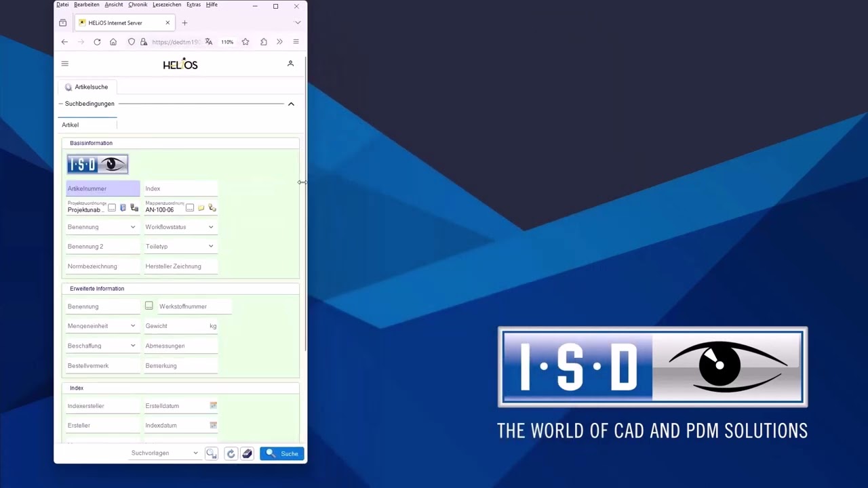Open the Werkstoffnummer selection ellipsis icon

[x=149, y=306]
